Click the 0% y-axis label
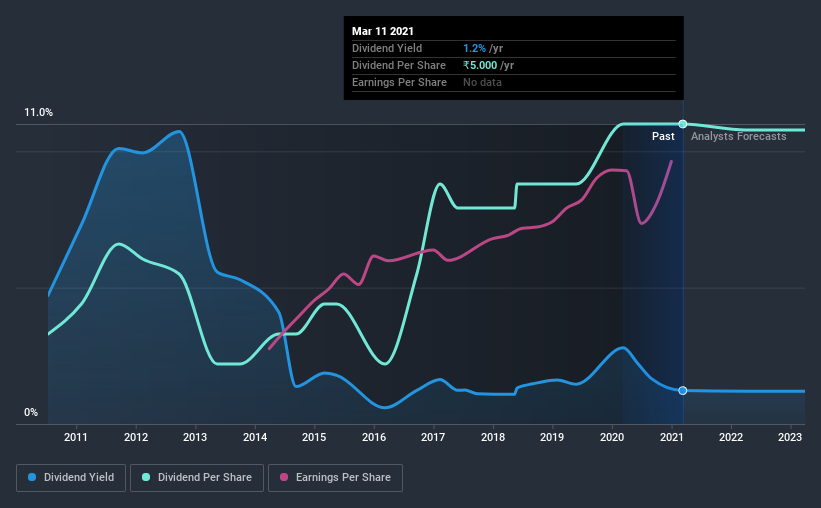This screenshot has width=821, height=508. click(x=31, y=413)
